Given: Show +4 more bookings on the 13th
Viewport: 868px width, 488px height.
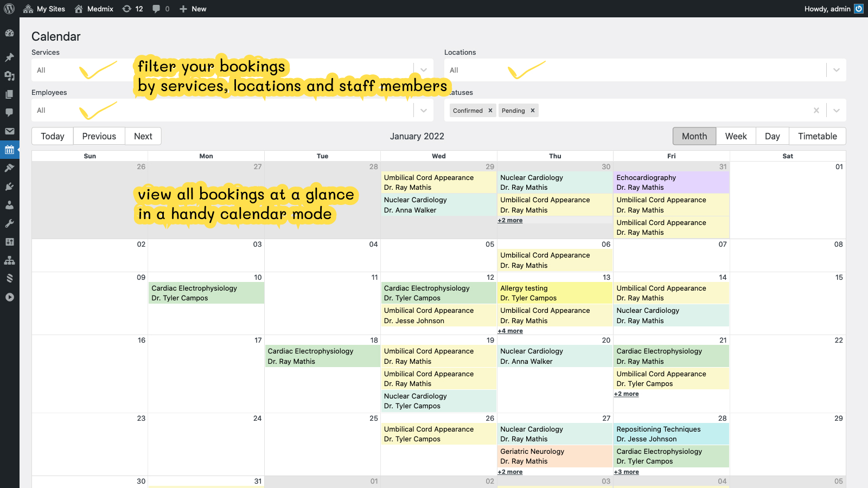Looking at the screenshot, I should click(510, 331).
